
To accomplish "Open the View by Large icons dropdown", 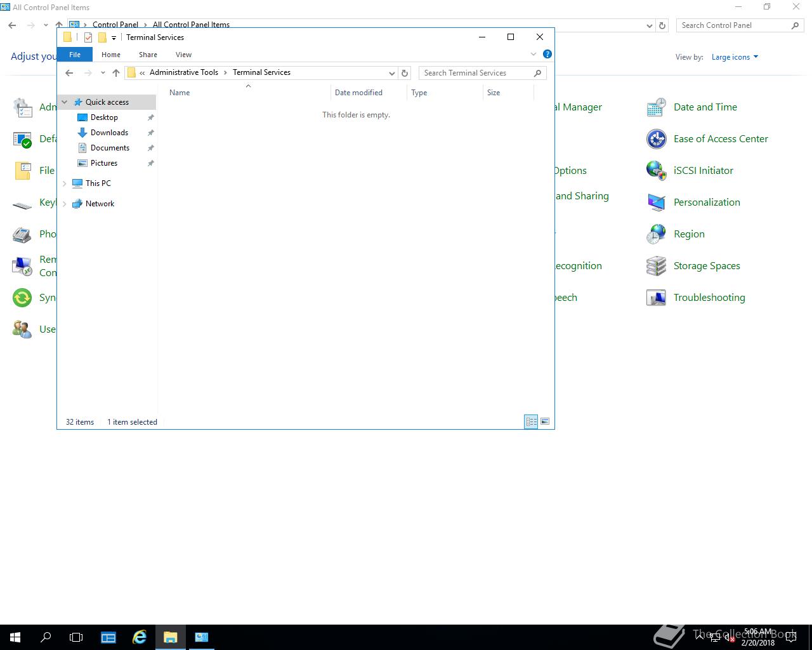I will click(x=735, y=57).
